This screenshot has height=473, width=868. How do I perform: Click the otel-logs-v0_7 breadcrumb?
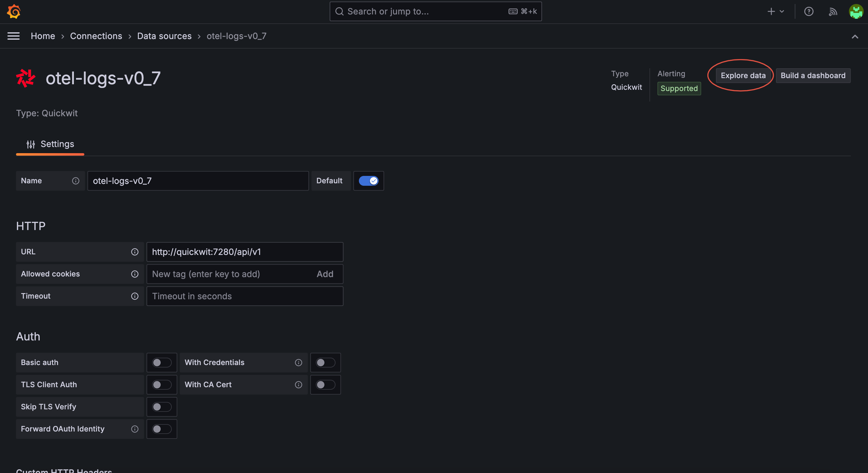coord(236,36)
